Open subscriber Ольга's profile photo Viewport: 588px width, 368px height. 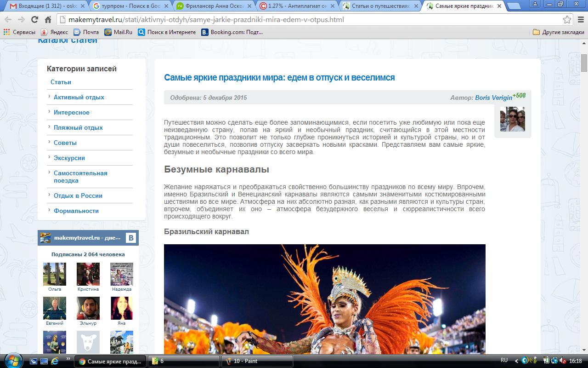point(55,274)
